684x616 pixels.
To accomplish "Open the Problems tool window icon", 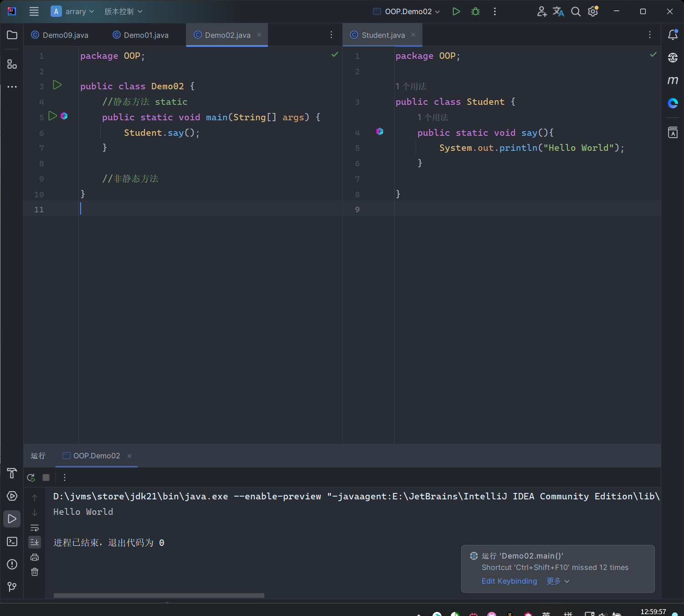I will click(12, 564).
